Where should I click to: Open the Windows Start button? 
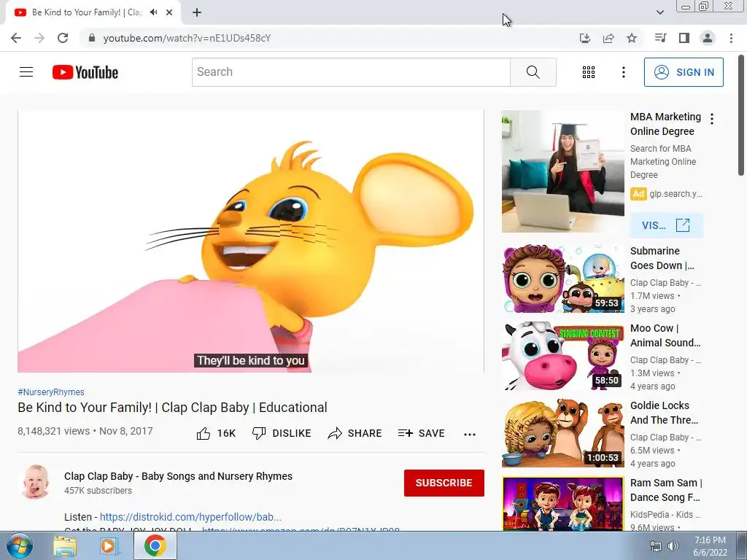(x=20, y=545)
